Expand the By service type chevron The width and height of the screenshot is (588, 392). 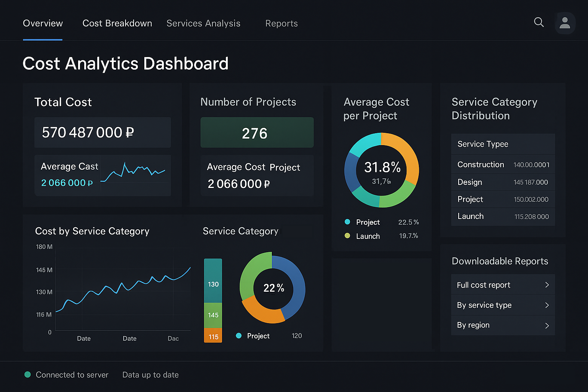(x=547, y=305)
